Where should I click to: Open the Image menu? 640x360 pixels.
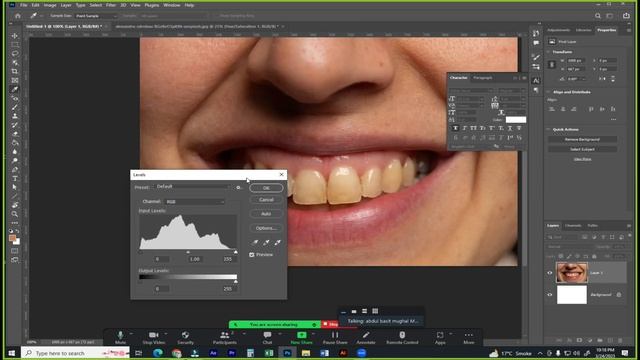click(50, 5)
